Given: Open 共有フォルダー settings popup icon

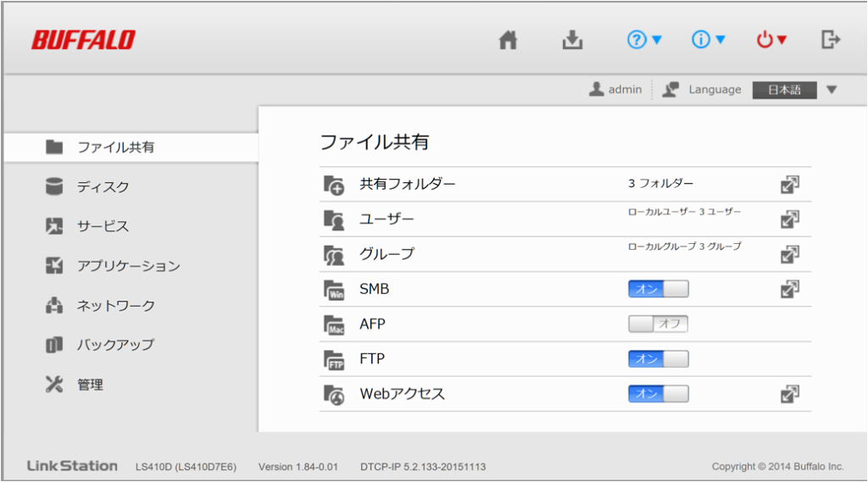Looking at the screenshot, I should coord(790,185).
